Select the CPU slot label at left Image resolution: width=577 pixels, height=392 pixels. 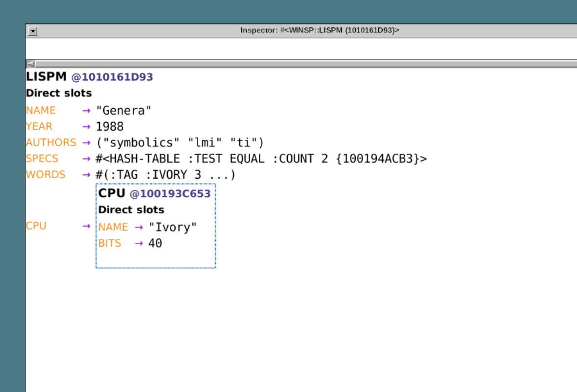click(x=36, y=226)
